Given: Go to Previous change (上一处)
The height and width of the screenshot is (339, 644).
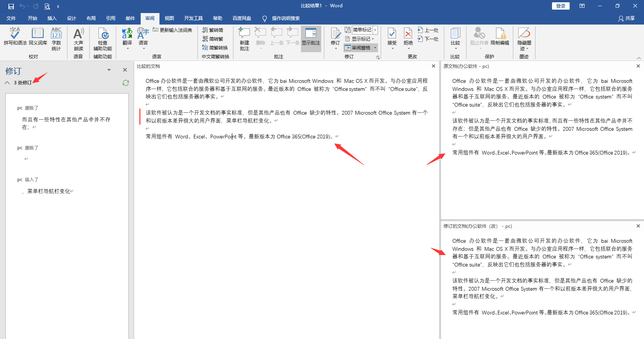Looking at the screenshot, I should [428, 30].
